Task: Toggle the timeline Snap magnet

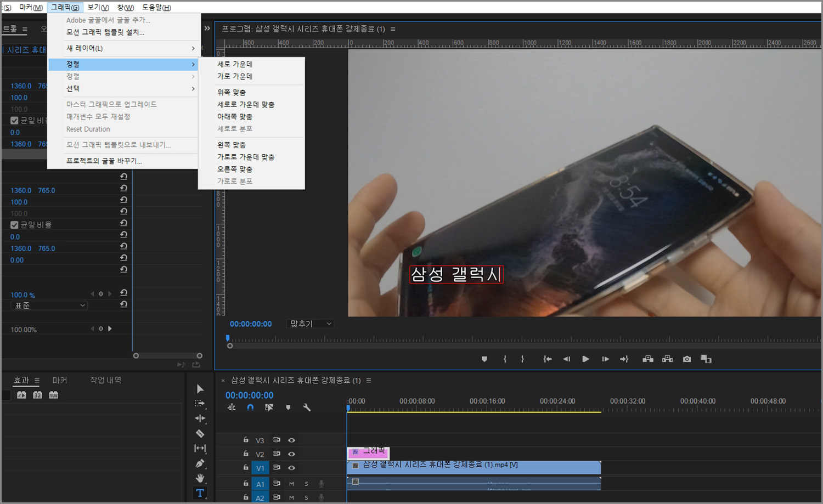Action: pyautogui.click(x=250, y=407)
